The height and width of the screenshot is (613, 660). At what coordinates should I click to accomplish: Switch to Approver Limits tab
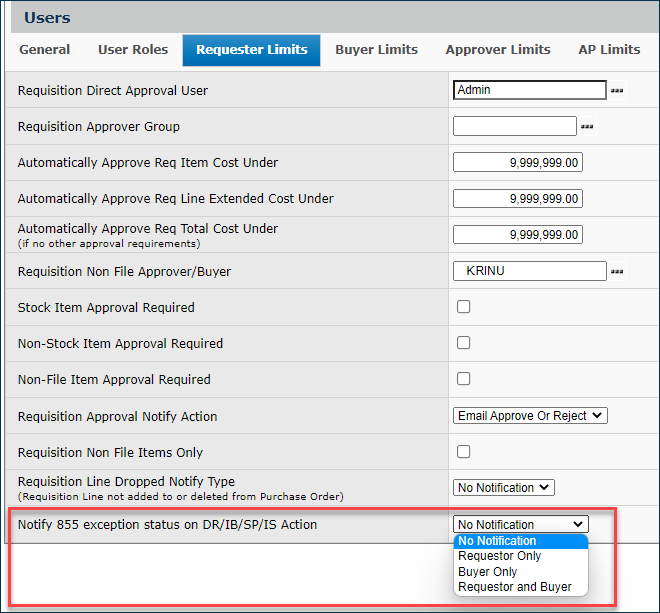497,50
